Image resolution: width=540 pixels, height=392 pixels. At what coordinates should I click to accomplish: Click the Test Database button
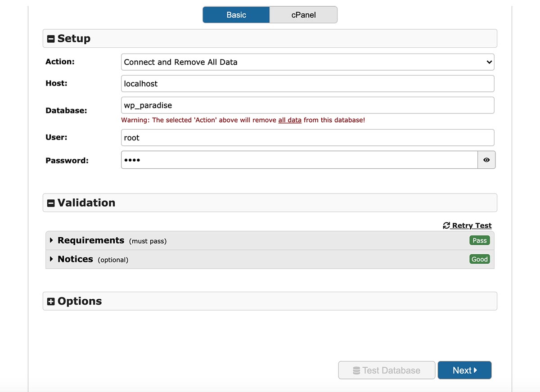pos(387,370)
